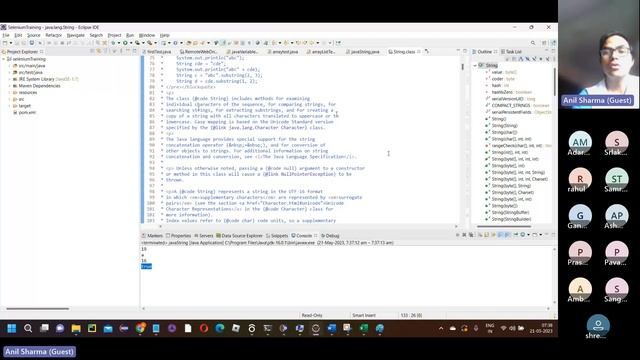This screenshot has width=640, height=360.
Task: Click the Read-Only status bar entry
Action: [x=312, y=315]
